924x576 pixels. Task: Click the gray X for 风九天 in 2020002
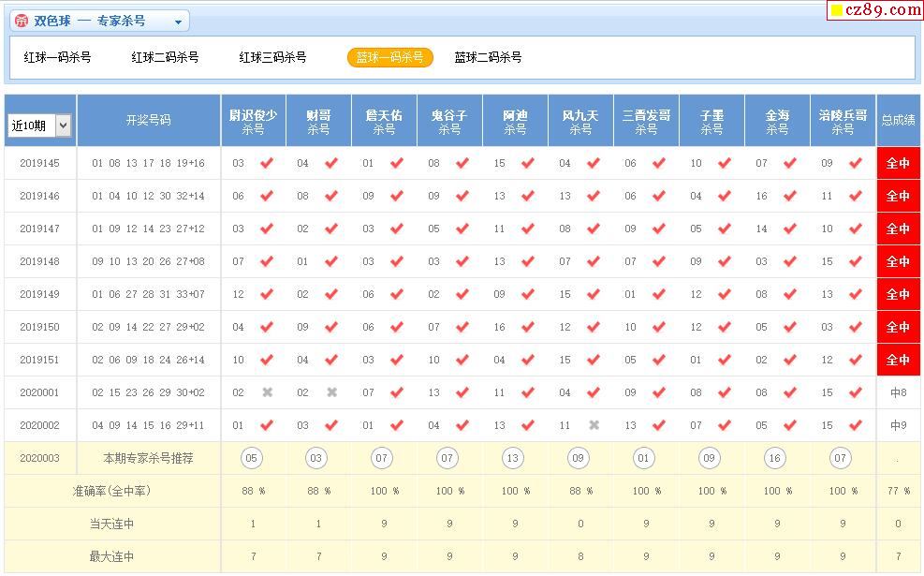coord(594,425)
